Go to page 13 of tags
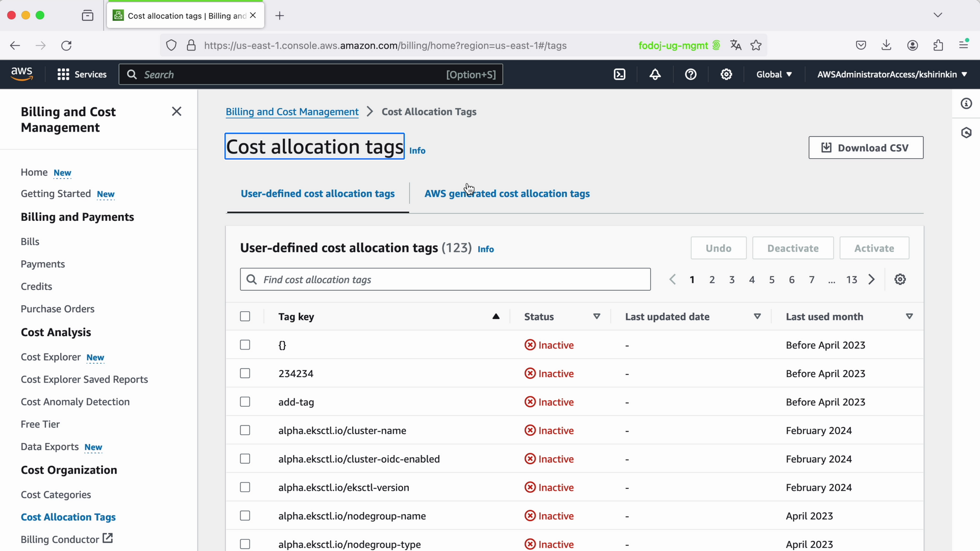This screenshot has height=551, width=980. (x=851, y=280)
